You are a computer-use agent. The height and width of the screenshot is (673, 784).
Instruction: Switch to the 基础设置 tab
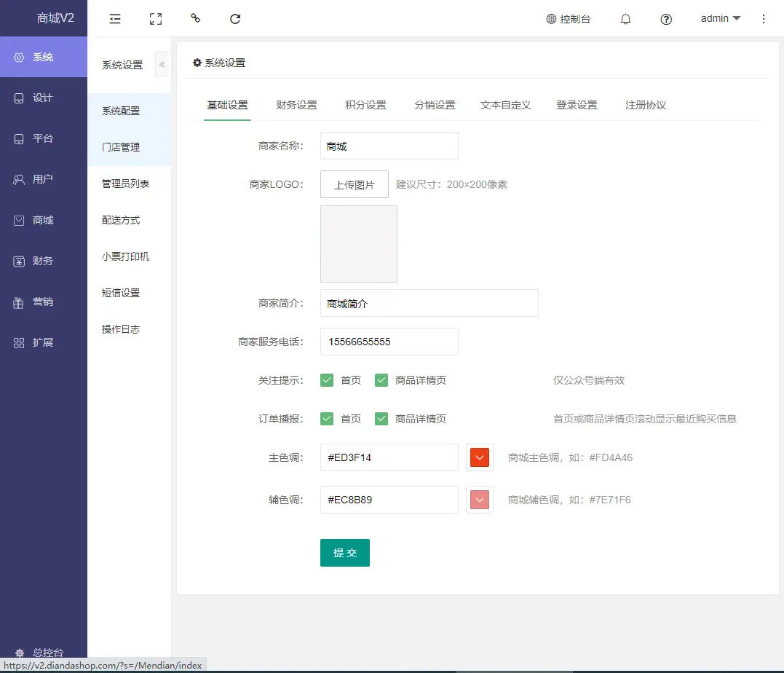coord(228,105)
